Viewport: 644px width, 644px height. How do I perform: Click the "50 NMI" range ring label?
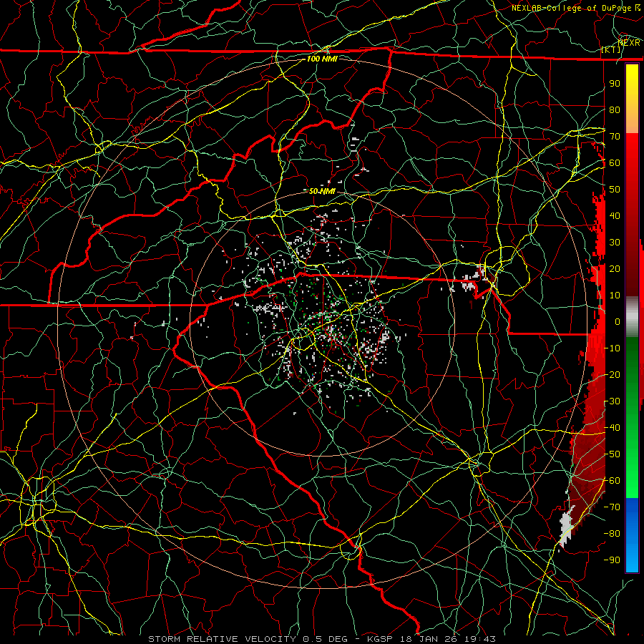(322, 191)
